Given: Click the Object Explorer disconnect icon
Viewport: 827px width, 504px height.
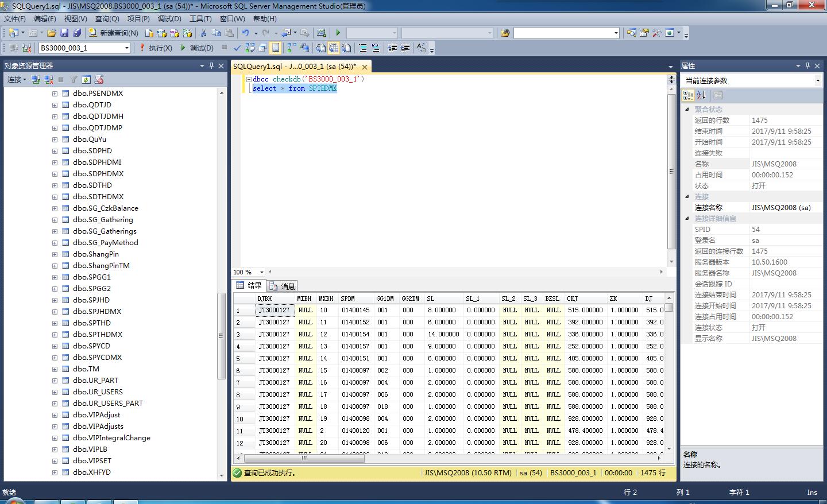Looking at the screenshot, I should [48, 79].
